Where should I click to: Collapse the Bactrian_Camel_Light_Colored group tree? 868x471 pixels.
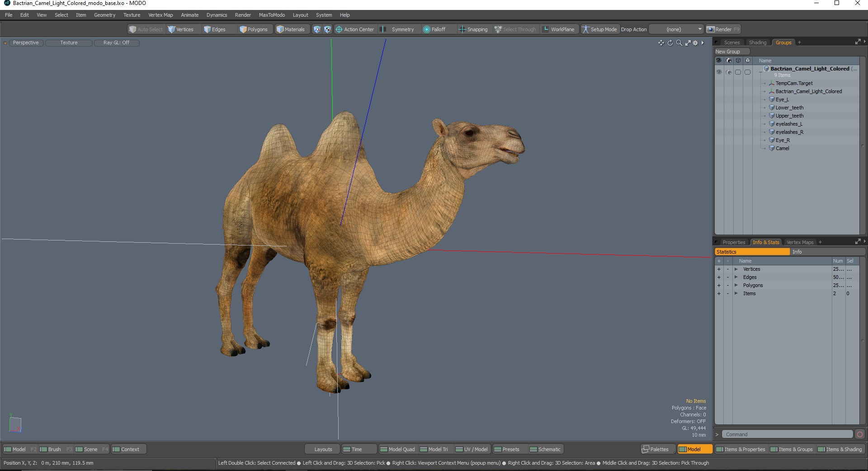coord(760,72)
